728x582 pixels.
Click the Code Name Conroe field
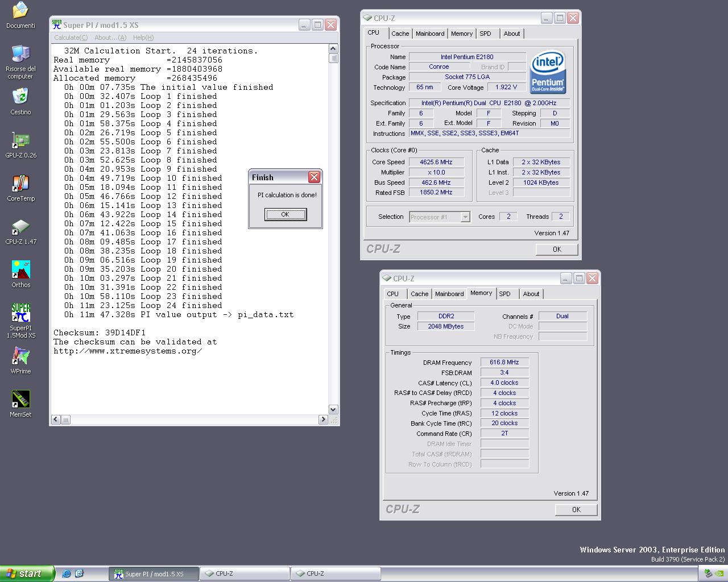[439, 66]
